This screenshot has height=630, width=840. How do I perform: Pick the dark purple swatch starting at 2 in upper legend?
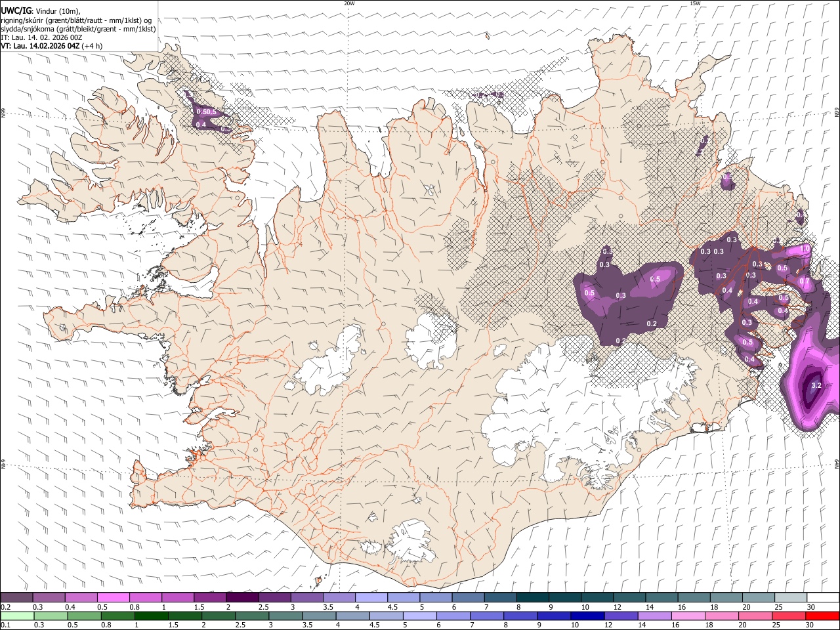coord(242,597)
